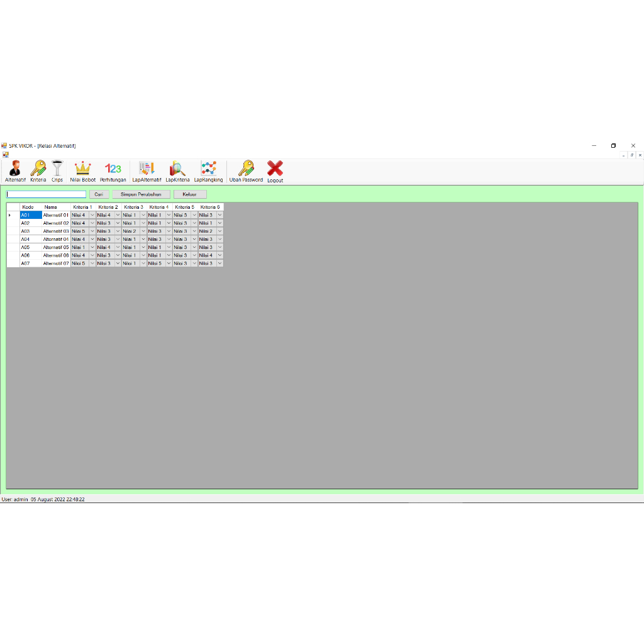Open Kriteria 6 dropdown for Alternatif 03
The height and width of the screenshot is (644, 644).
click(x=219, y=231)
